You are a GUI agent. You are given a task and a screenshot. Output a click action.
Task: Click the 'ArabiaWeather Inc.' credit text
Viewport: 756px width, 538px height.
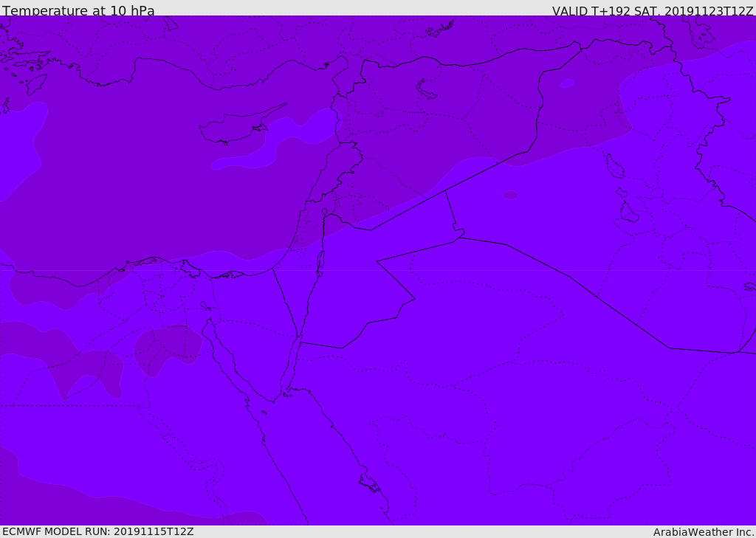coord(703,532)
